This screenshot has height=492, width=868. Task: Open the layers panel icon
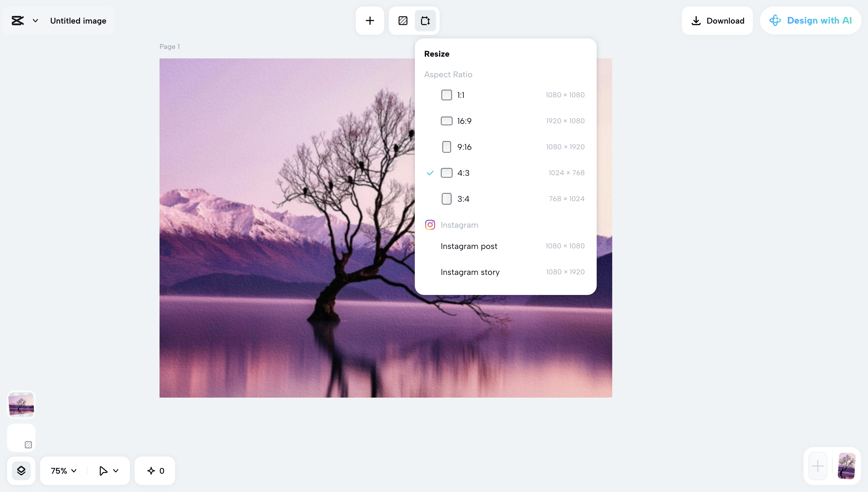coord(21,470)
